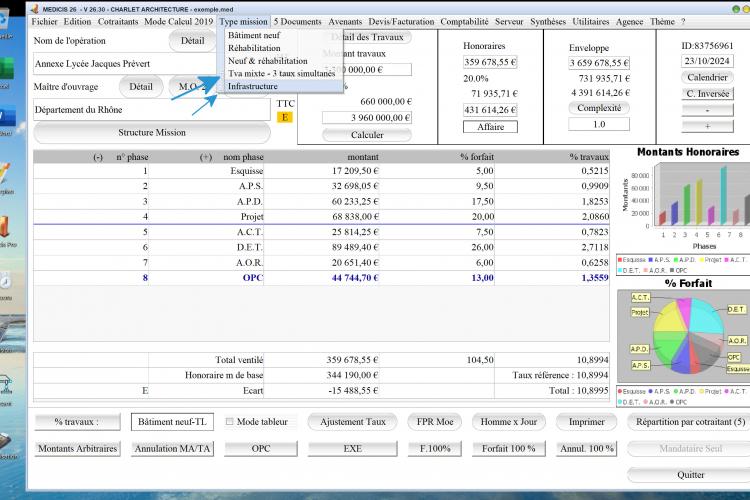Click the MEDICIS app icon in title bar

coord(34,9)
